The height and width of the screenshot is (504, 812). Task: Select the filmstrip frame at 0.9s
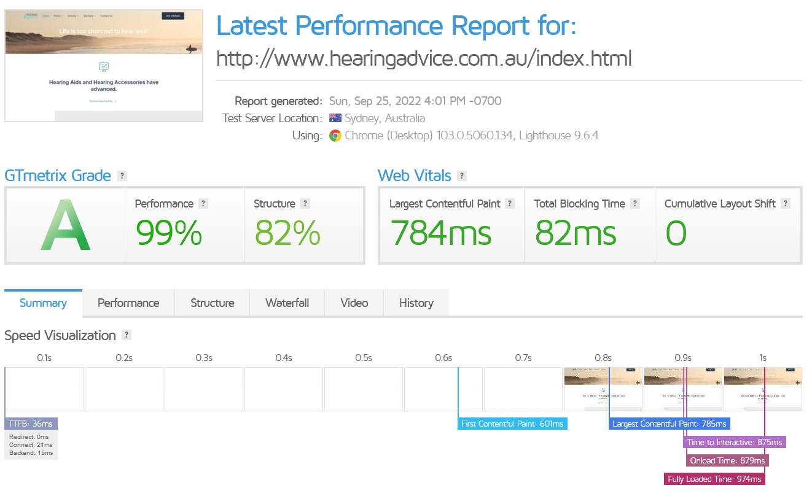(683, 389)
